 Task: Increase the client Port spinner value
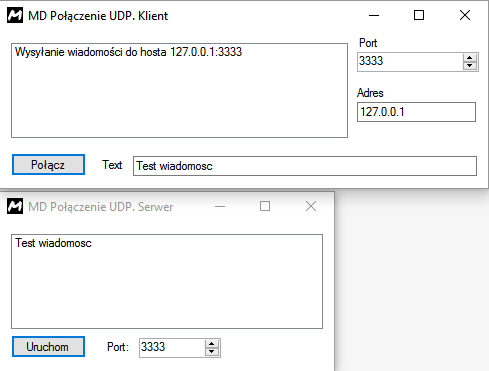[470, 57]
